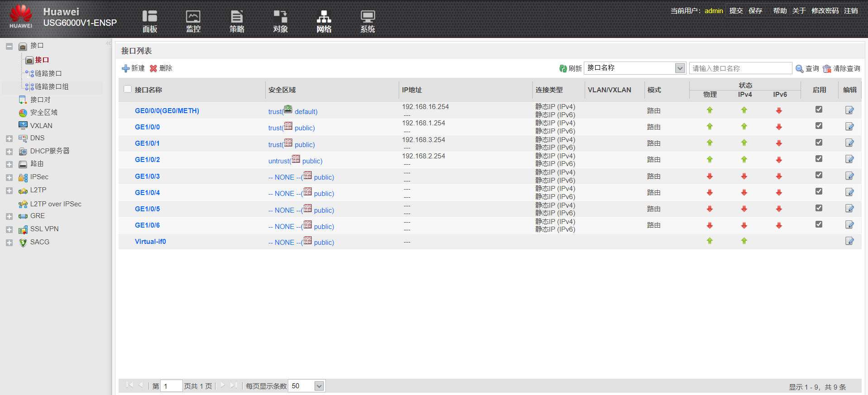Open the 关于 about link
This screenshot has width=868, height=395.
(x=799, y=10)
